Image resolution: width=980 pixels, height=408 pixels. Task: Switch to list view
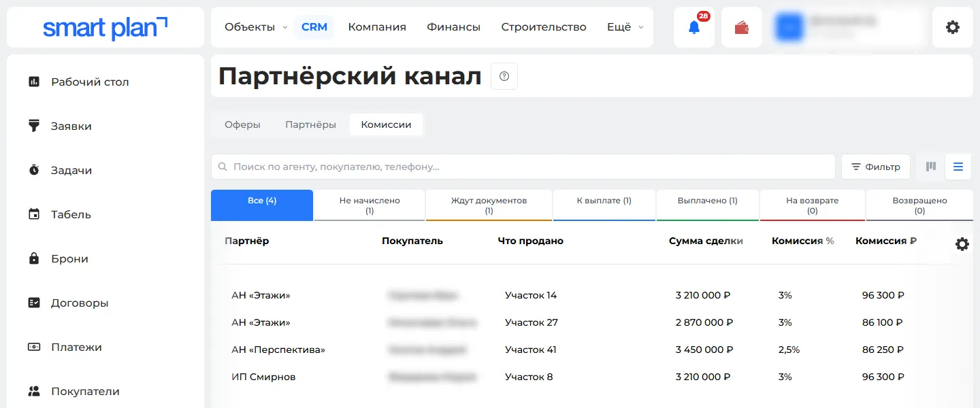pos(958,167)
